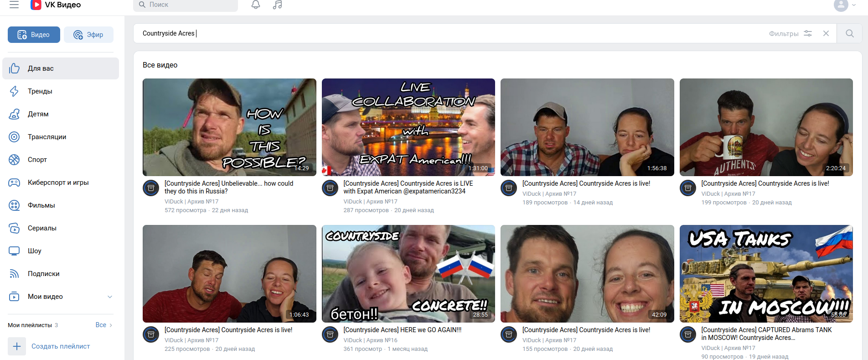Open ViDuck channel under 'Unbelievable' video
This screenshot has height=360, width=868.
coord(191,202)
